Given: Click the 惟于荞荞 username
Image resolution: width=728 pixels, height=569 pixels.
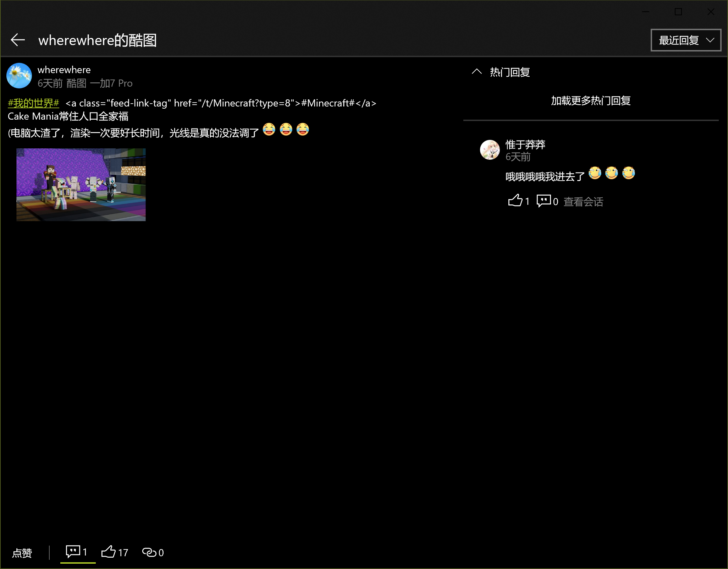Looking at the screenshot, I should point(525,144).
